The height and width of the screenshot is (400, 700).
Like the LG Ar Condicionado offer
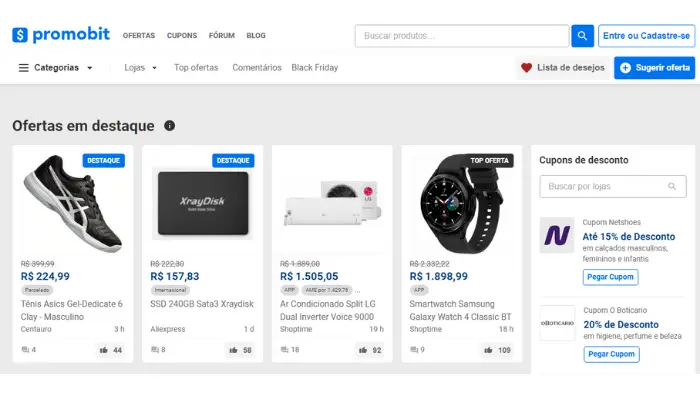pyautogui.click(x=364, y=350)
